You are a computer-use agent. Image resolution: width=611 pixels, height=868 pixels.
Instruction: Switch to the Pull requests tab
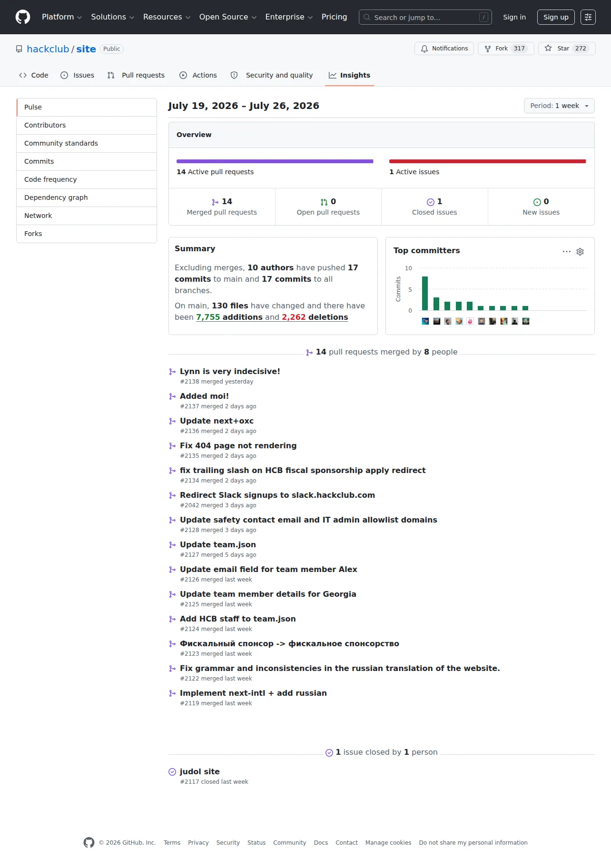(x=136, y=75)
